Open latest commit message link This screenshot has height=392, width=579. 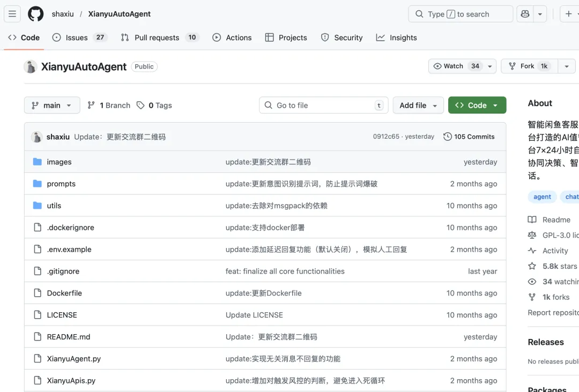point(120,137)
